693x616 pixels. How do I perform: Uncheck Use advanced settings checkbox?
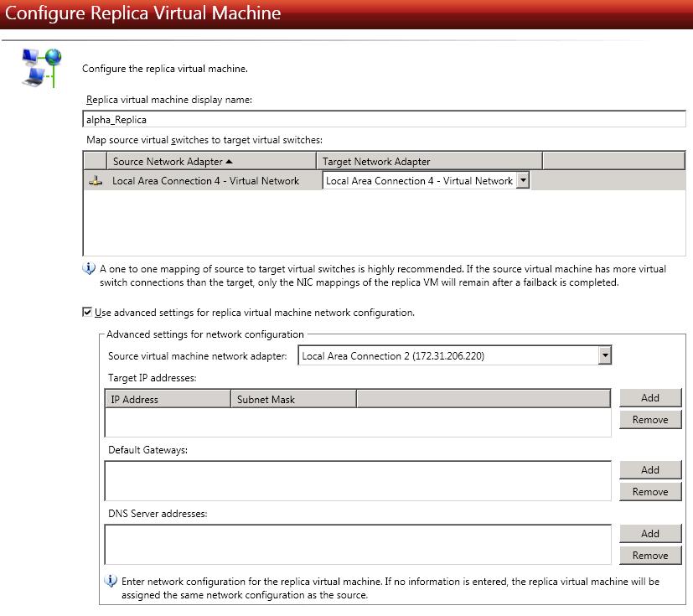click(x=88, y=313)
